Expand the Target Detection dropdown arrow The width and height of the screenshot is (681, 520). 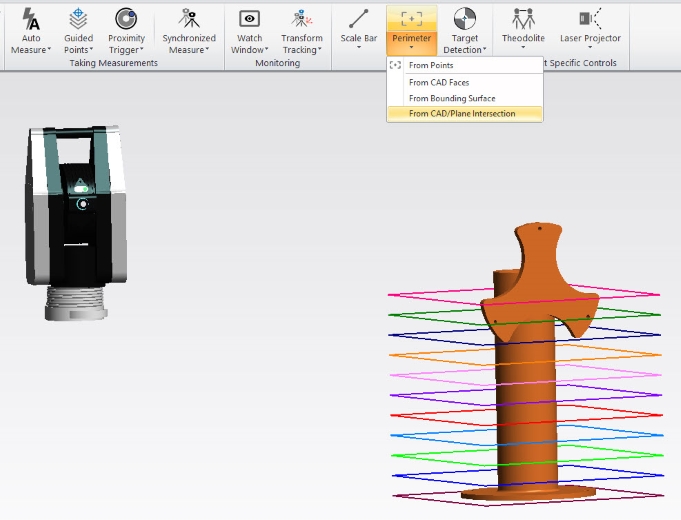[x=485, y=50]
